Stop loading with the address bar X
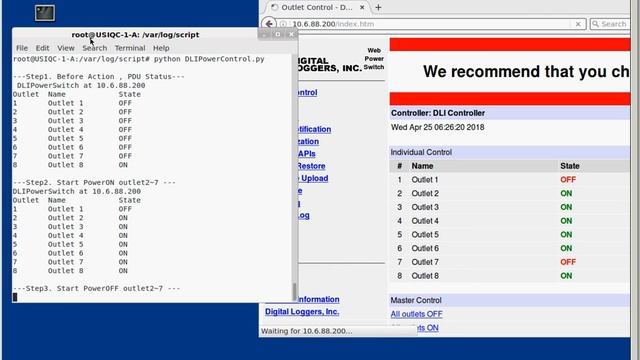 pos(578,24)
